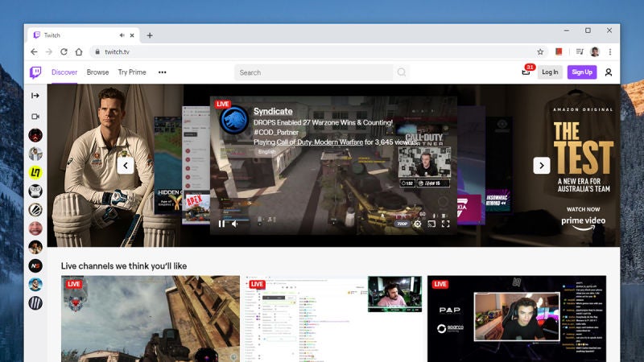Open the player settings gear
644x362 pixels.
click(x=417, y=224)
